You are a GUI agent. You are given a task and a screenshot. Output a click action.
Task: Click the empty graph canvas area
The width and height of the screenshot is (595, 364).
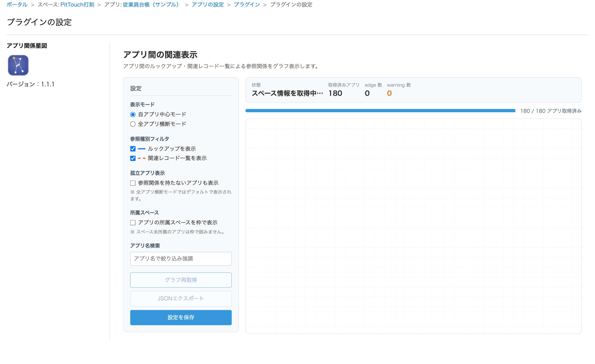[413, 226]
